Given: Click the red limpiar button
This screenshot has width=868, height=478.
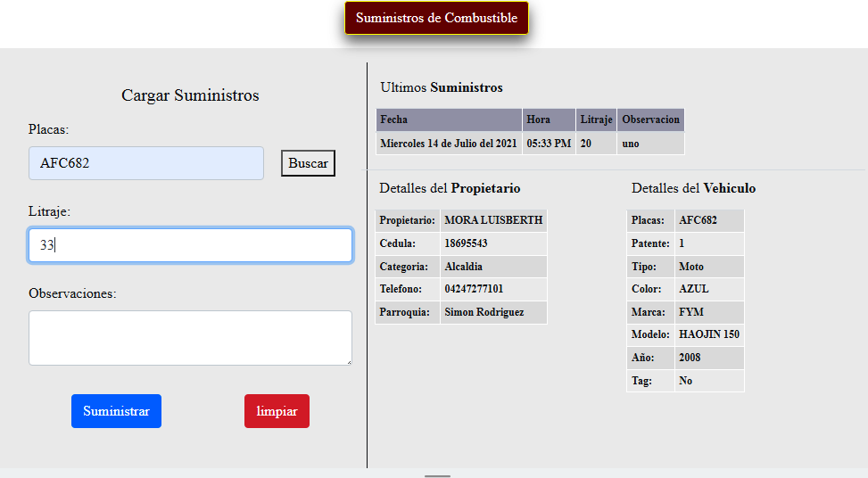Looking at the screenshot, I should coord(277,411).
